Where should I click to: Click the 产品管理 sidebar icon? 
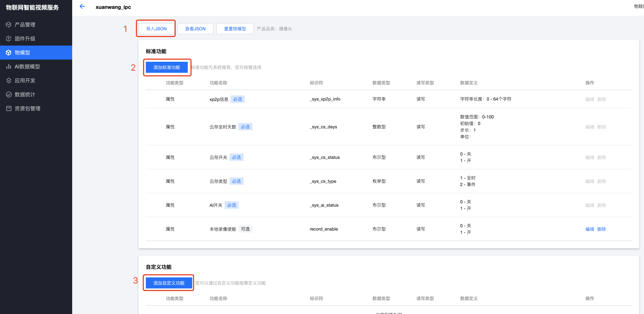9,24
